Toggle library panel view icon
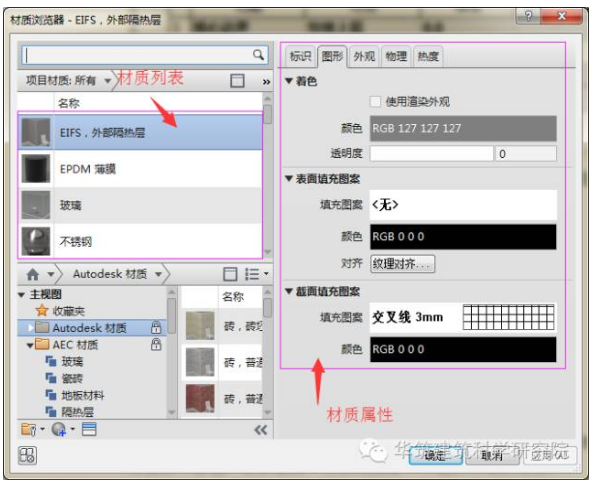The image size is (595, 482). pos(230,274)
